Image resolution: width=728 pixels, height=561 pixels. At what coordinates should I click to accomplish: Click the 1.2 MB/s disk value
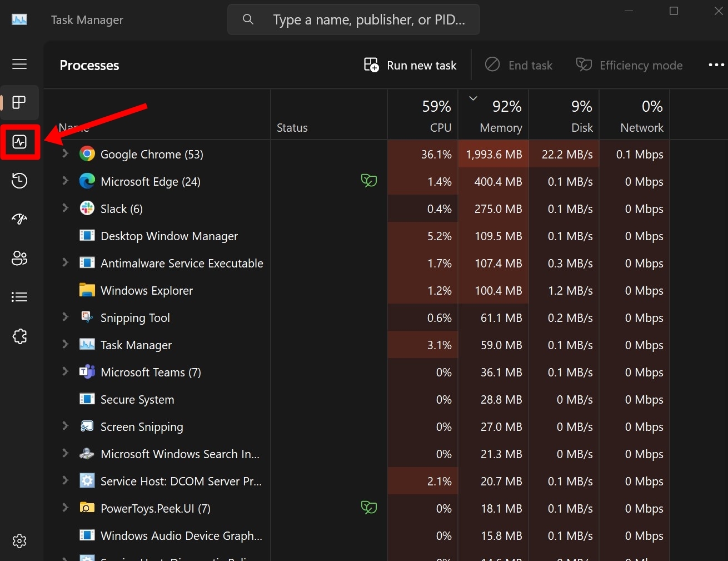coord(570,290)
